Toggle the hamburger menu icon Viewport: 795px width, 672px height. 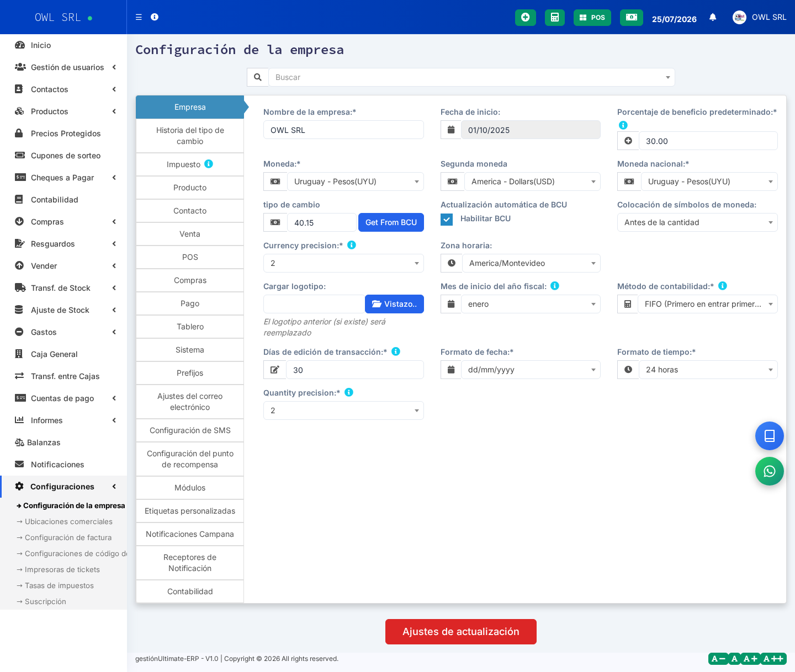(x=139, y=17)
